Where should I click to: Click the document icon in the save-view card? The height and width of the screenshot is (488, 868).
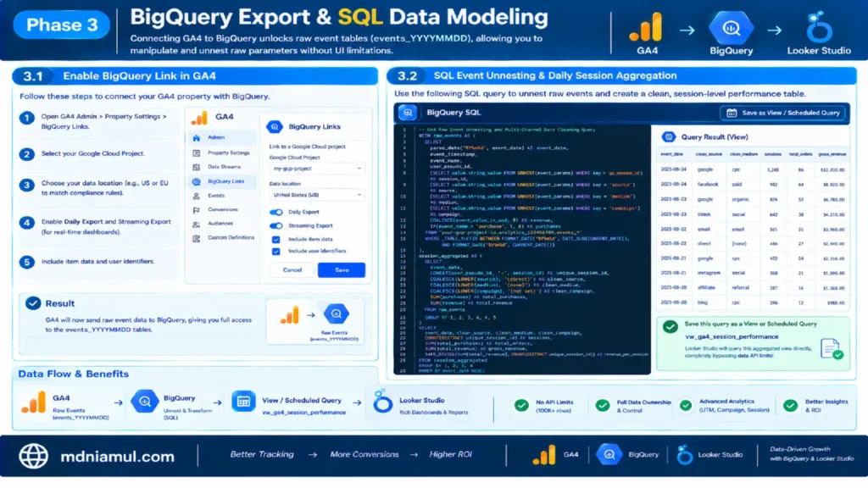point(832,349)
